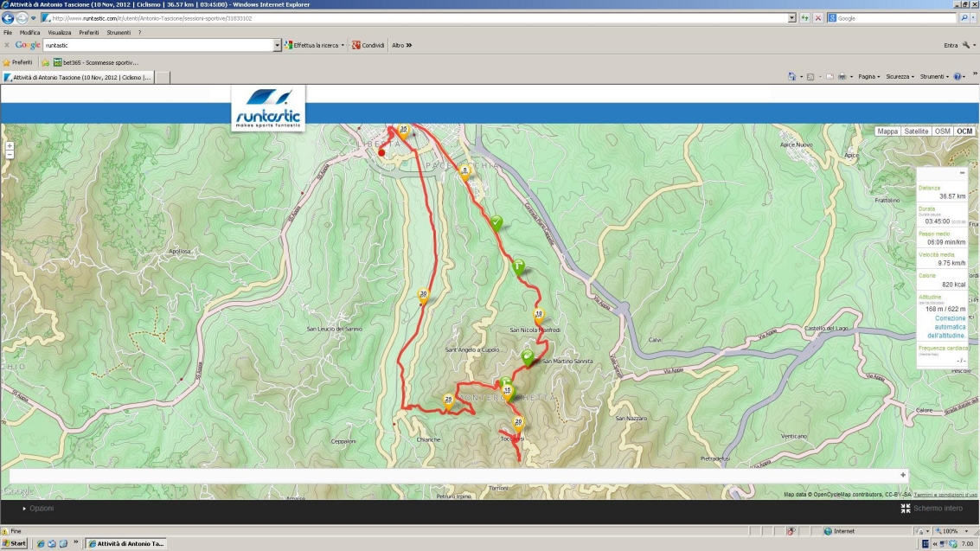Click the runtastic logo
The width and height of the screenshot is (980, 551).
[x=268, y=109]
